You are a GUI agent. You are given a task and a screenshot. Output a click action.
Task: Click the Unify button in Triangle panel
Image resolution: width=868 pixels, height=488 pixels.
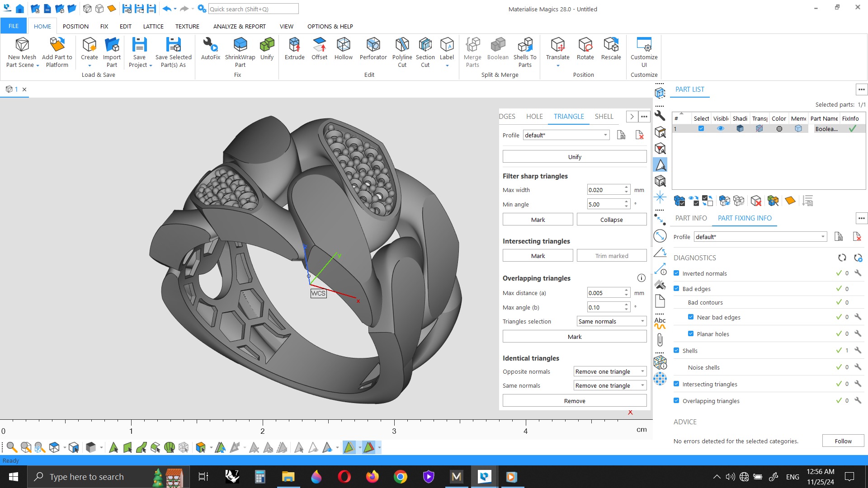pos(575,157)
